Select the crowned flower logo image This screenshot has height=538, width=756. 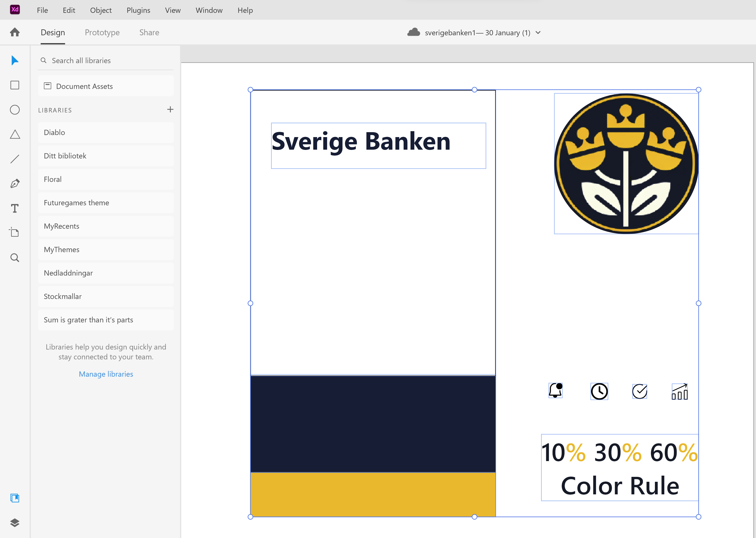coord(626,164)
